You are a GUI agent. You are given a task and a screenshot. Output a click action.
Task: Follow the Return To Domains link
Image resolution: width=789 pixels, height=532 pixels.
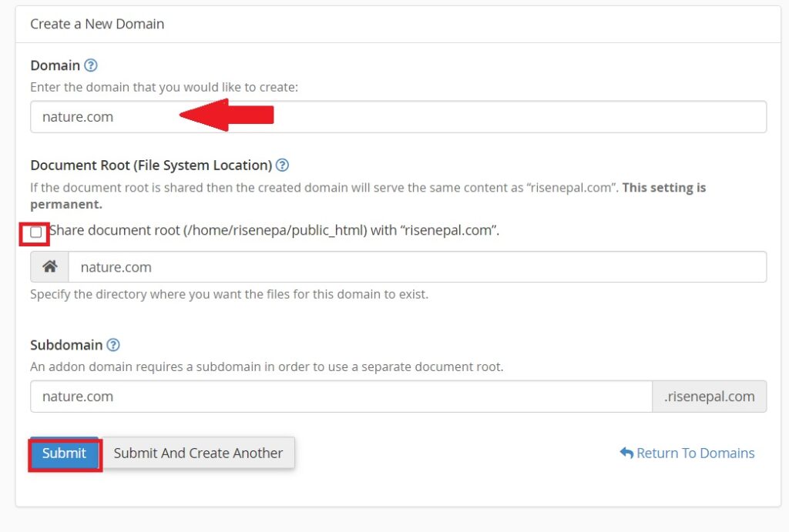click(687, 453)
